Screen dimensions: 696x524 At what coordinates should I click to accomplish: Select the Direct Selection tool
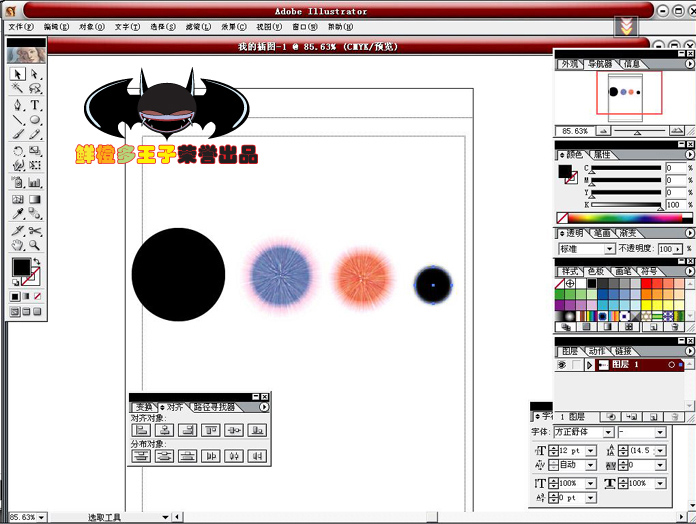pos(35,74)
